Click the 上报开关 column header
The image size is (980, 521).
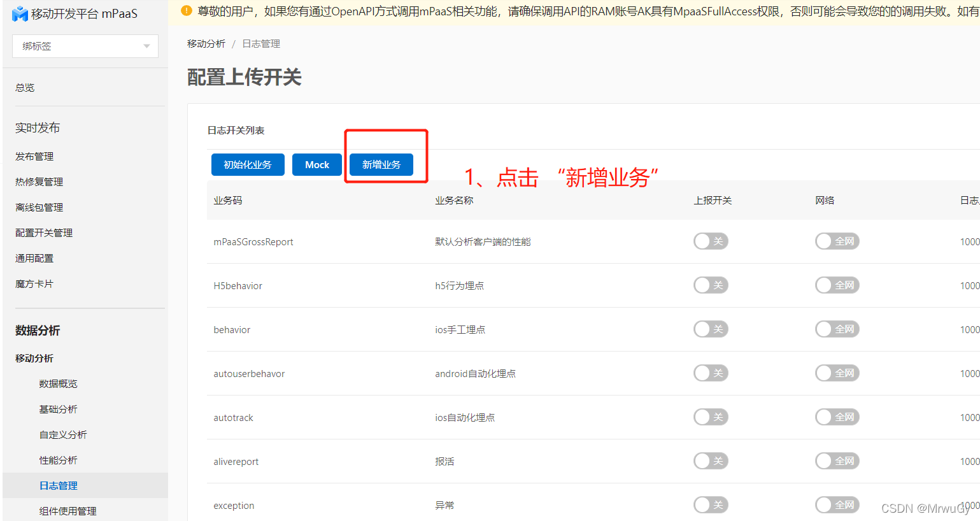[x=713, y=201]
